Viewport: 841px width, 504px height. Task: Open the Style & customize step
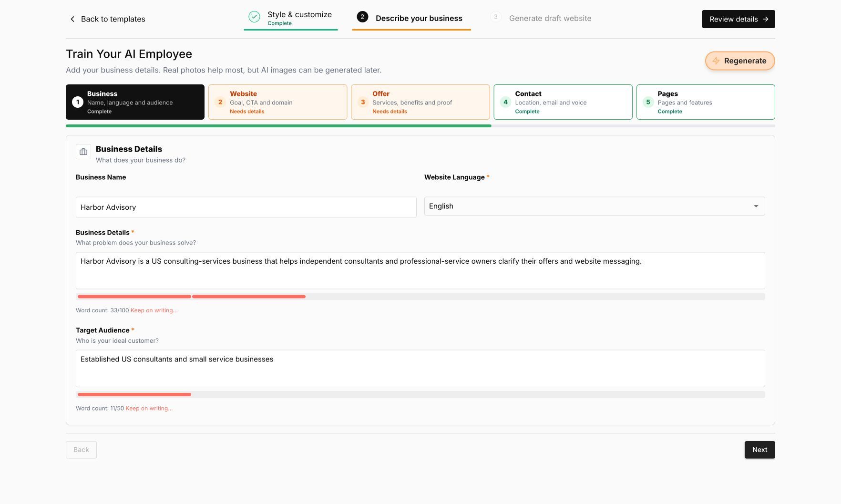291,18
